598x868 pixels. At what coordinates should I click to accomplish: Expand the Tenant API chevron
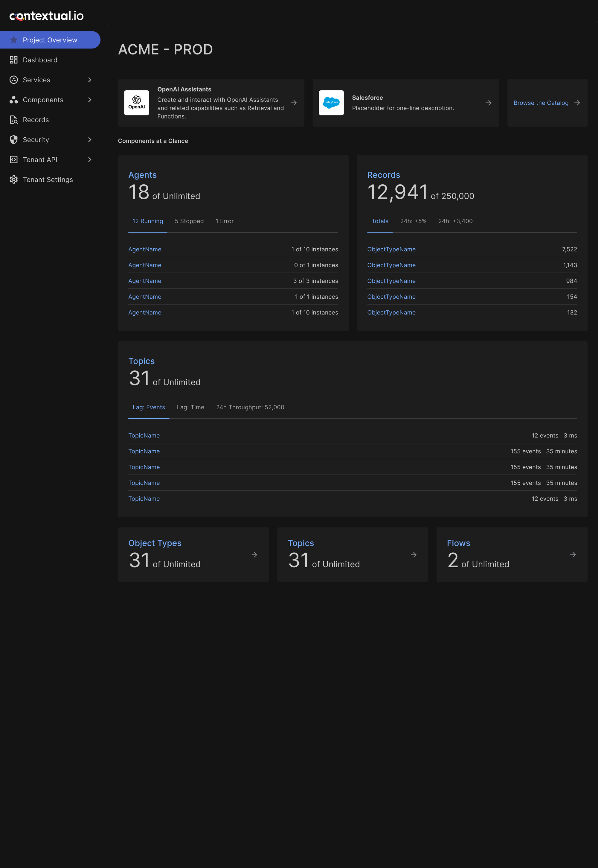point(89,160)
